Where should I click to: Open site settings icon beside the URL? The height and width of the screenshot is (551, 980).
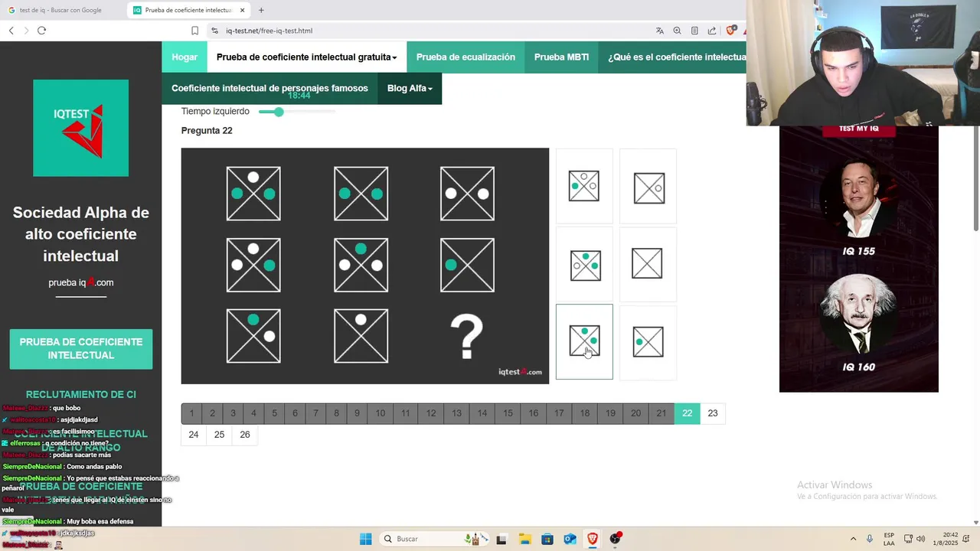click(214, 31)
